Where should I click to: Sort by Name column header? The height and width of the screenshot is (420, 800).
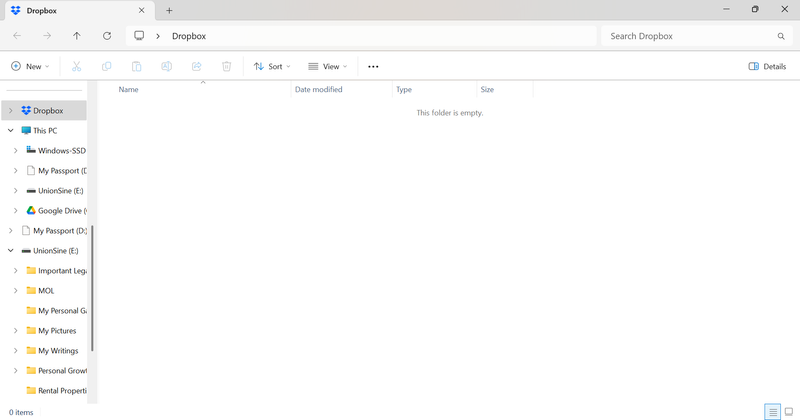(128, 89)
